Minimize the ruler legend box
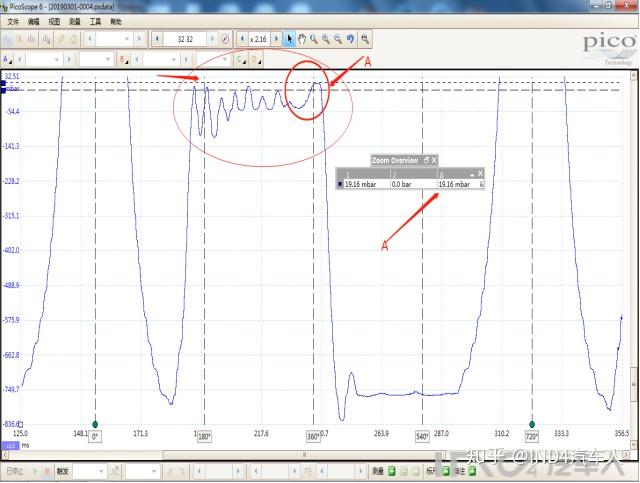The image size is (640, 483). [x=472, y=174]
